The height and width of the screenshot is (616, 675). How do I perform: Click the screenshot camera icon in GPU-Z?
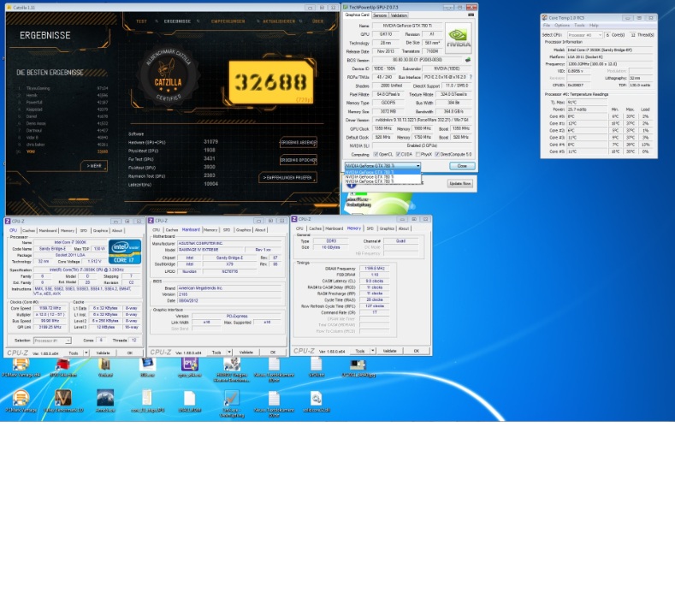pyautogui.click(x=471, y=15)
